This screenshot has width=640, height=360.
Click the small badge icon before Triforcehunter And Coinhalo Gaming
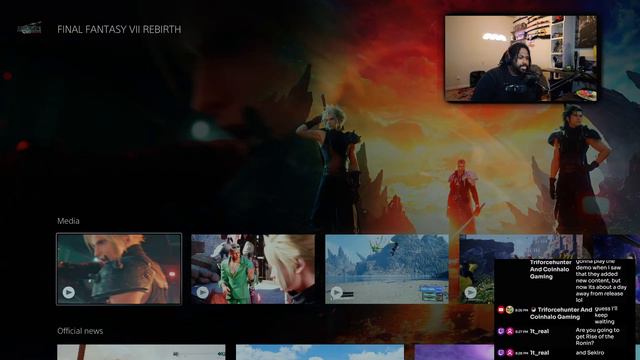click(x=533, y=310)
